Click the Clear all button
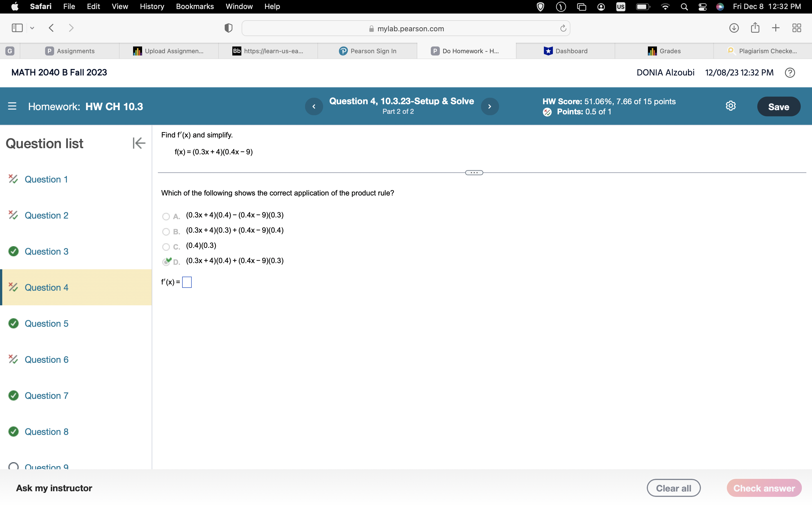The height and width of the screenshot is (507, 812). pyautogui.click(x=673, y=488)
